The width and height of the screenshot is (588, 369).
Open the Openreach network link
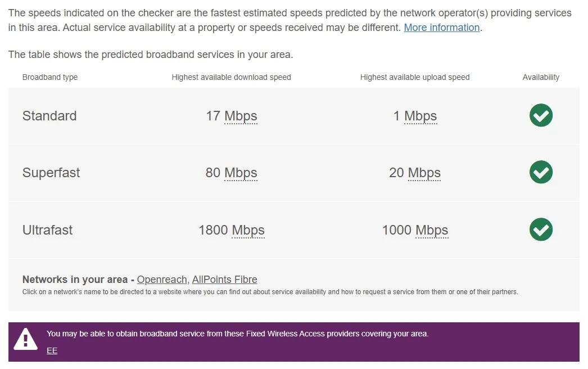coord(162,280)
